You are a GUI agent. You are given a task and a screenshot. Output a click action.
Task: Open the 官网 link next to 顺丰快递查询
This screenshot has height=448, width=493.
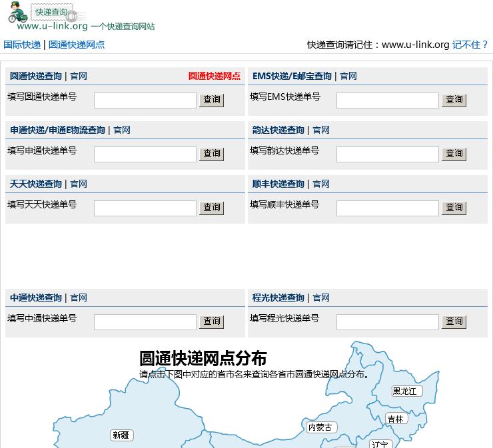(x=321, y=184)
